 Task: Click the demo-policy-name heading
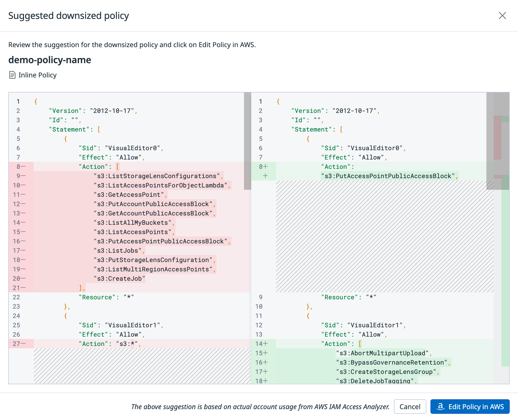tap(50, 60)
